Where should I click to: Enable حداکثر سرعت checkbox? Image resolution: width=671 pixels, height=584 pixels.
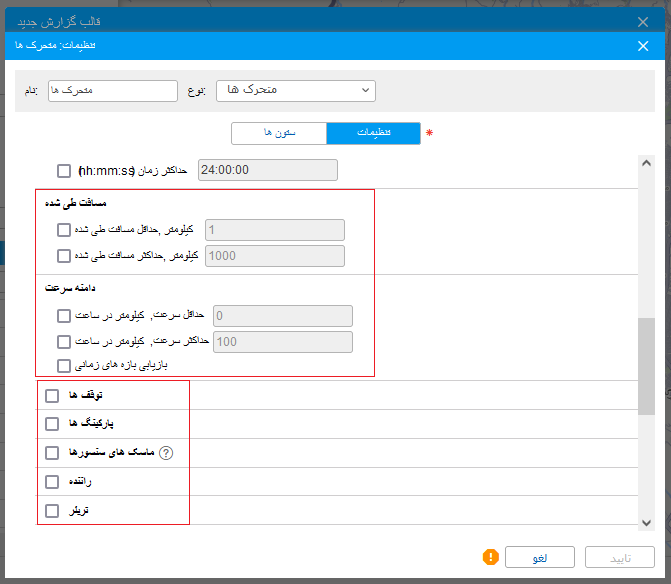[x=64, y=342]
